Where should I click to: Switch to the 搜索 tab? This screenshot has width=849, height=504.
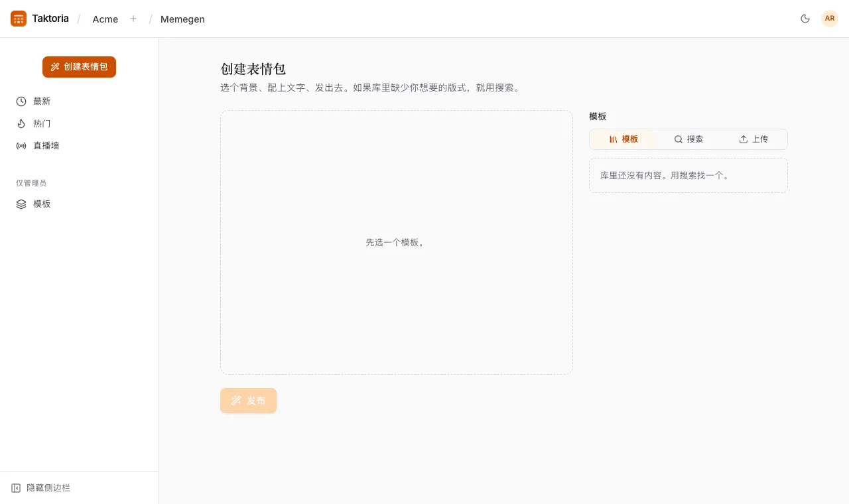coord(688,139)
